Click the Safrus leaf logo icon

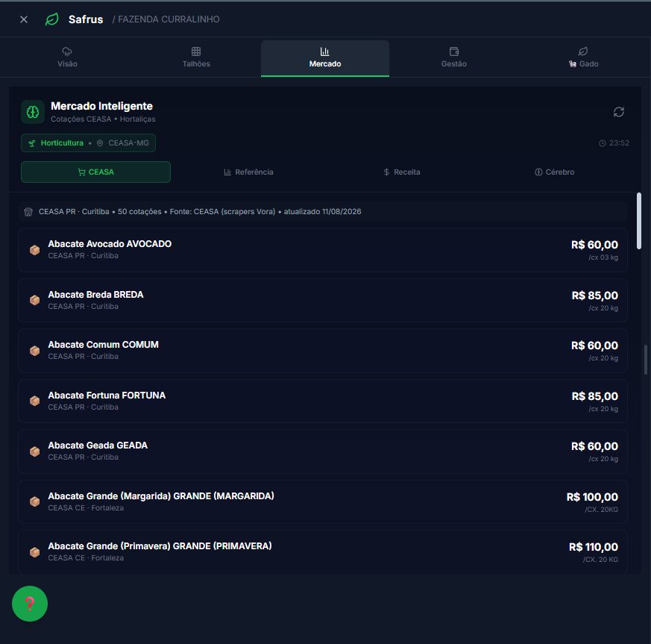coord(52,19)
